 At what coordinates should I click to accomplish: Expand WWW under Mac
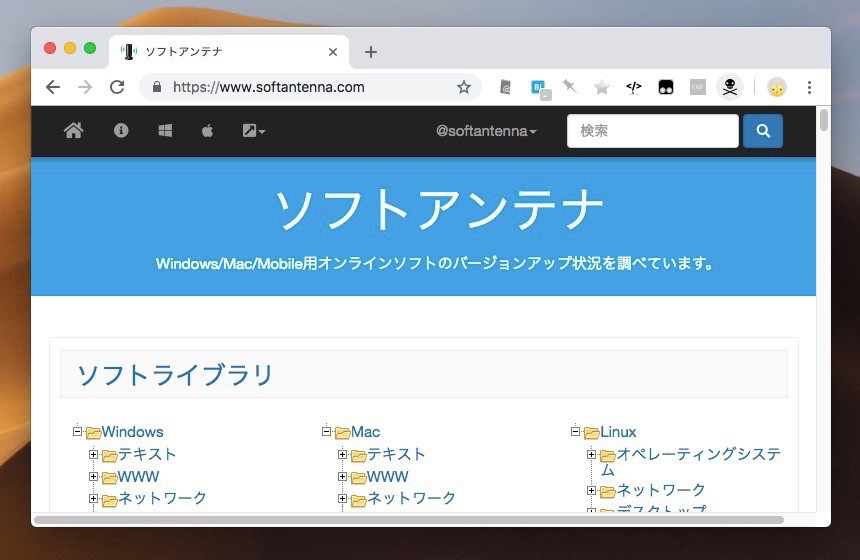coord(342,476)
